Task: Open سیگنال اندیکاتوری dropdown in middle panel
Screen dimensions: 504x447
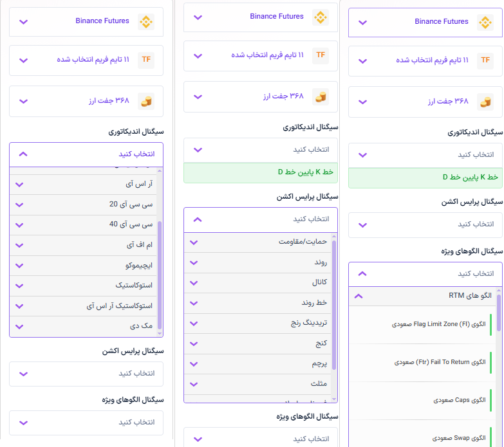Action: pyautogui.click(x=261, y=150)
